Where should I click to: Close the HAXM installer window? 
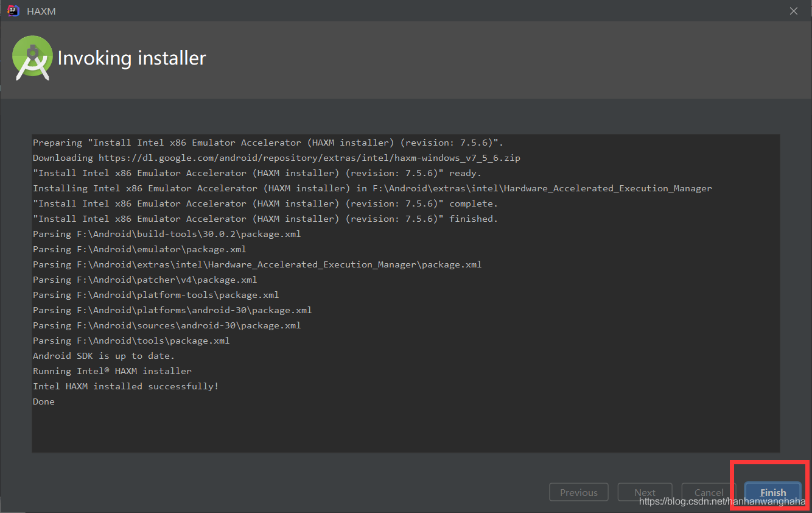(793, 10)
